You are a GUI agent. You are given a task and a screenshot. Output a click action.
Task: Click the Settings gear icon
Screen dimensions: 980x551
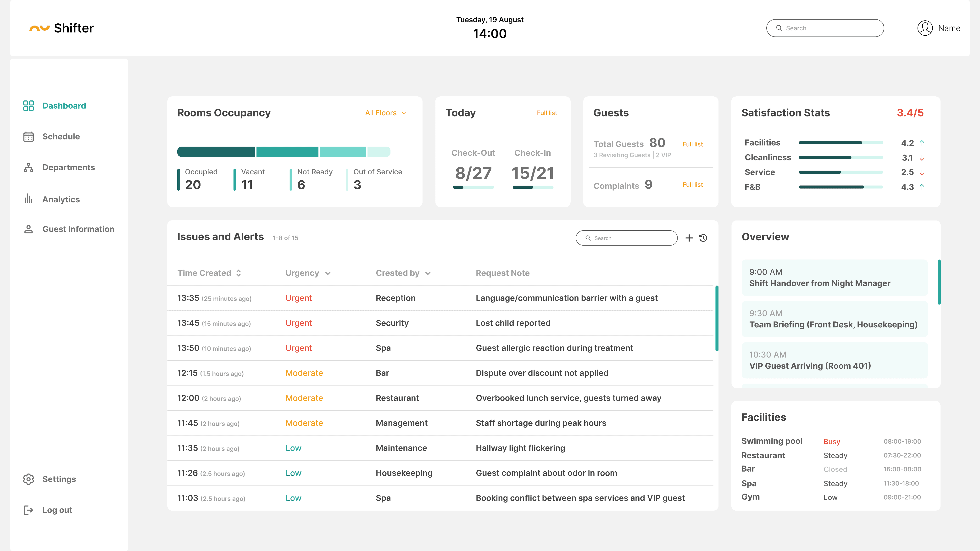click(28, 479)
